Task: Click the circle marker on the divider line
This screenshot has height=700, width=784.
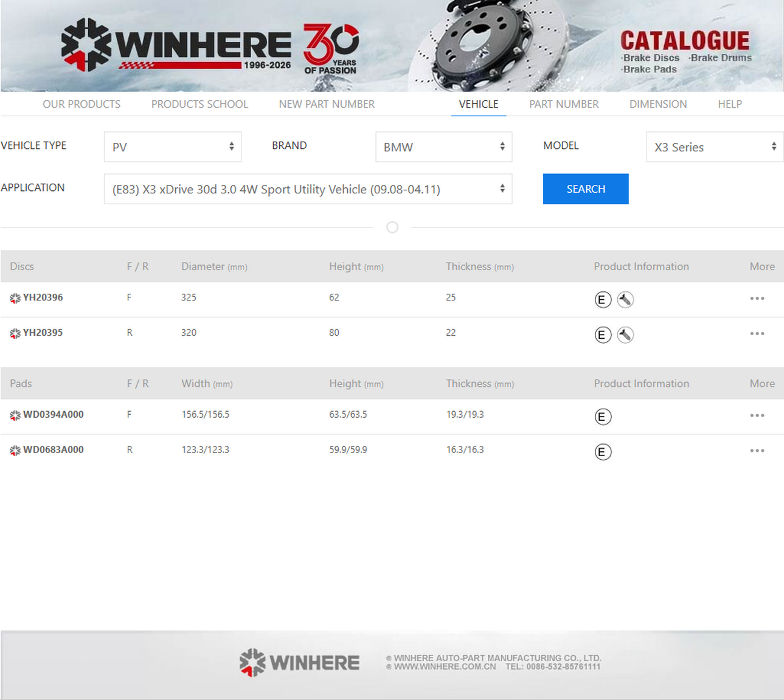Action: click(392, 227)
